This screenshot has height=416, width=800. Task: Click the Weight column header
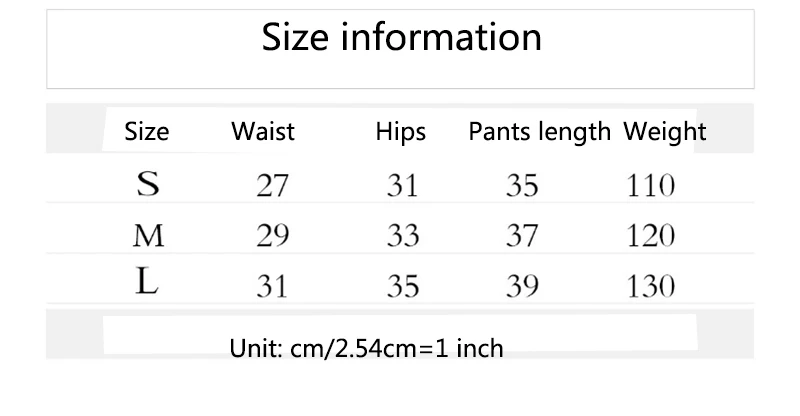pos(665,131)
